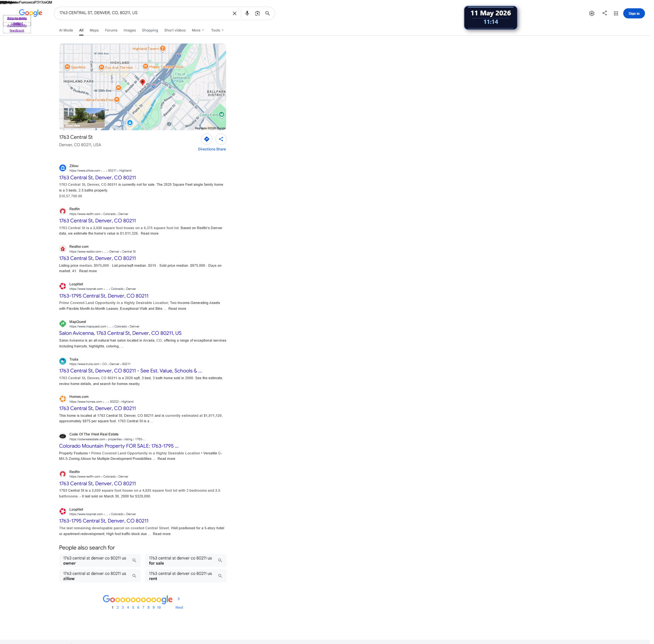This screenshot has width=654, height=644.
Task: Search related query ending in rent
Action: click(x=186, y=576)
